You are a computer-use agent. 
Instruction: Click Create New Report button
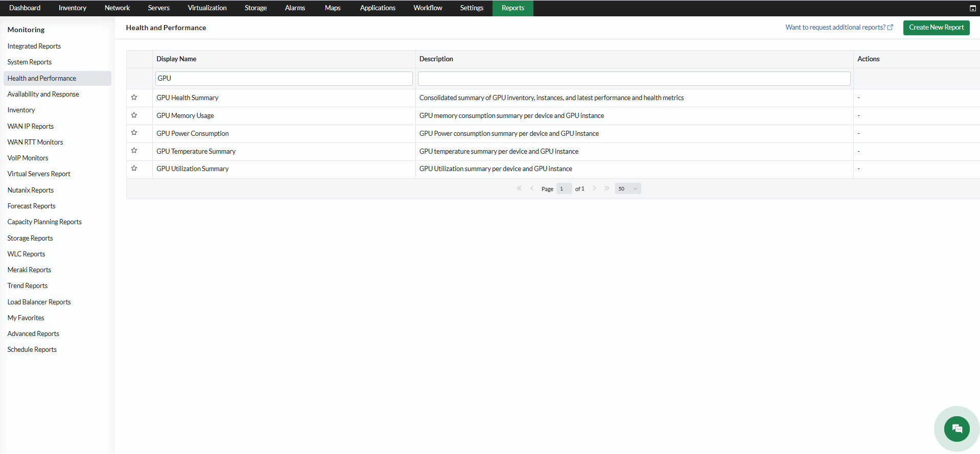[x=936, y=28]
